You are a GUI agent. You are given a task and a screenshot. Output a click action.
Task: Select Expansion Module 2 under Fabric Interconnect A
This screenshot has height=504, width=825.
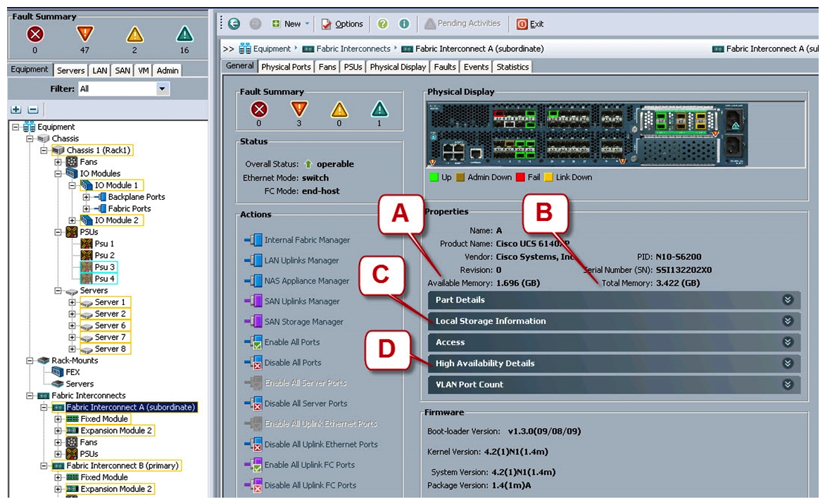[109, 430]
